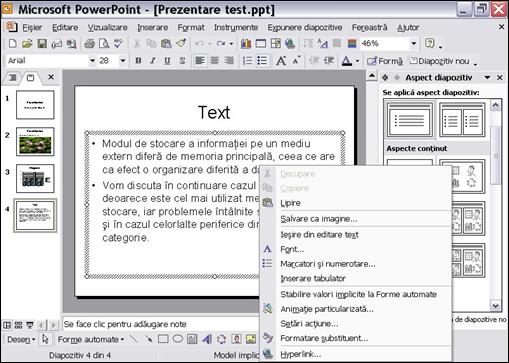
Task: Toggle Italic formatting button
Action: [153, 61]
